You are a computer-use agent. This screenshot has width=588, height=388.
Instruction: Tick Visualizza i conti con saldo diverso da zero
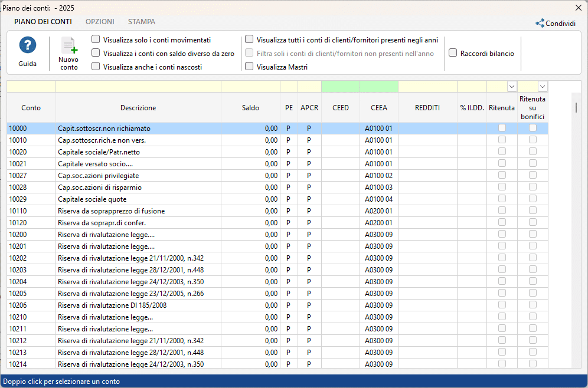point(96,53)
